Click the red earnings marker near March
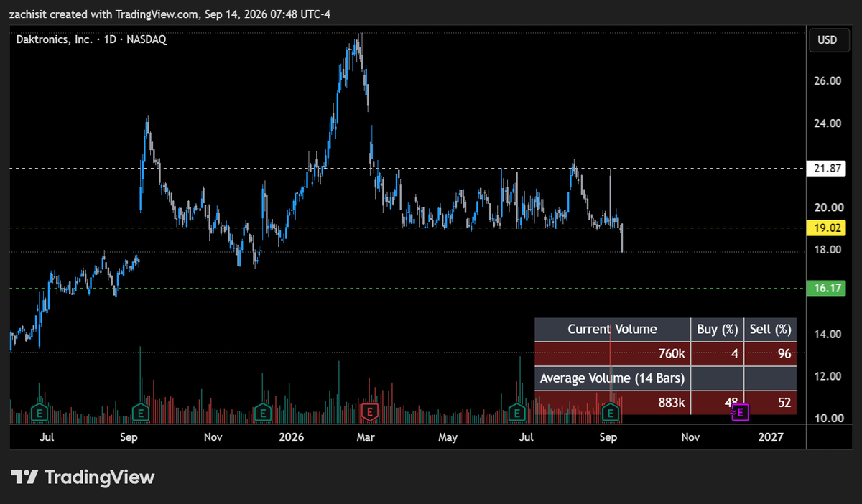Screen dimensions: 862x504 [x=370, y=411]
